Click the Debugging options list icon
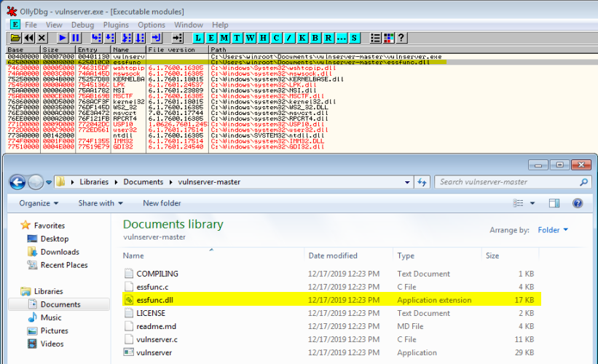Viewport: 598px width, 364px height. click(375, 38)
